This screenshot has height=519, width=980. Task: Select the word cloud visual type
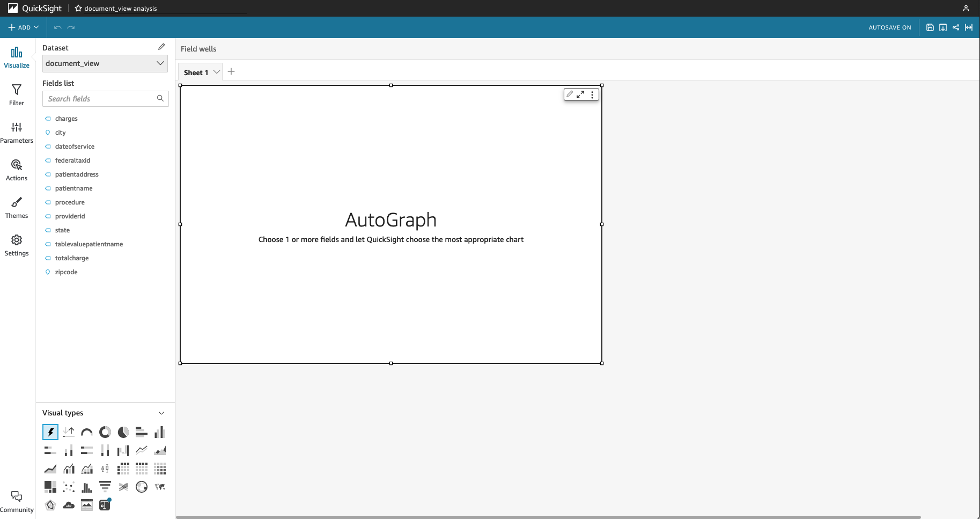pyautogui.click(x=68, y=505)
